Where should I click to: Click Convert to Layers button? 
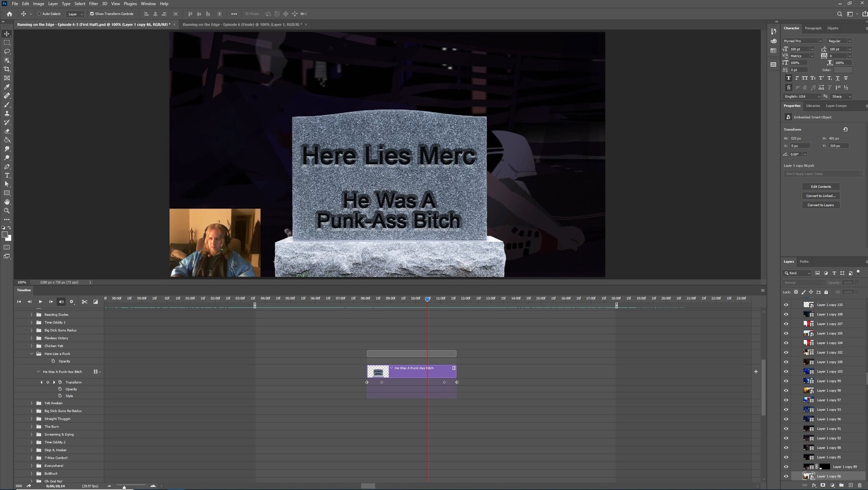[821, 205]
